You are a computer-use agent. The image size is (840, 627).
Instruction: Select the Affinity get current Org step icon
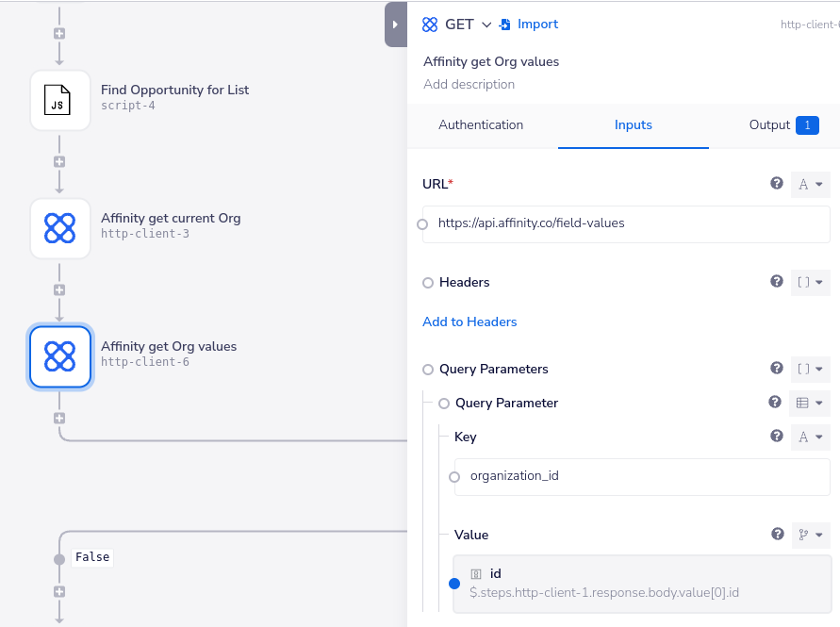coord(60,228)
